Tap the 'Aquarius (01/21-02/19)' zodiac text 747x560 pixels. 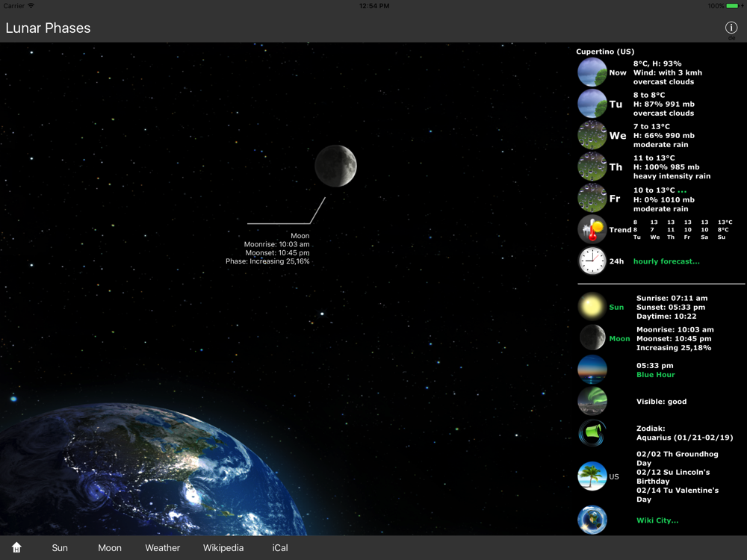pos(684,438)
